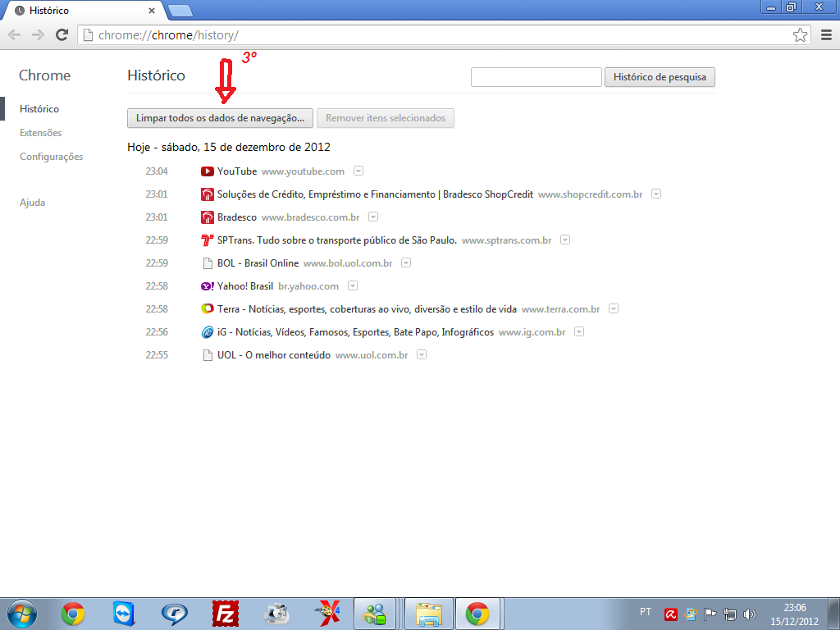Open FileZilla from the taskbar
This screenshot has height=630, width=840.
point(226,614)
